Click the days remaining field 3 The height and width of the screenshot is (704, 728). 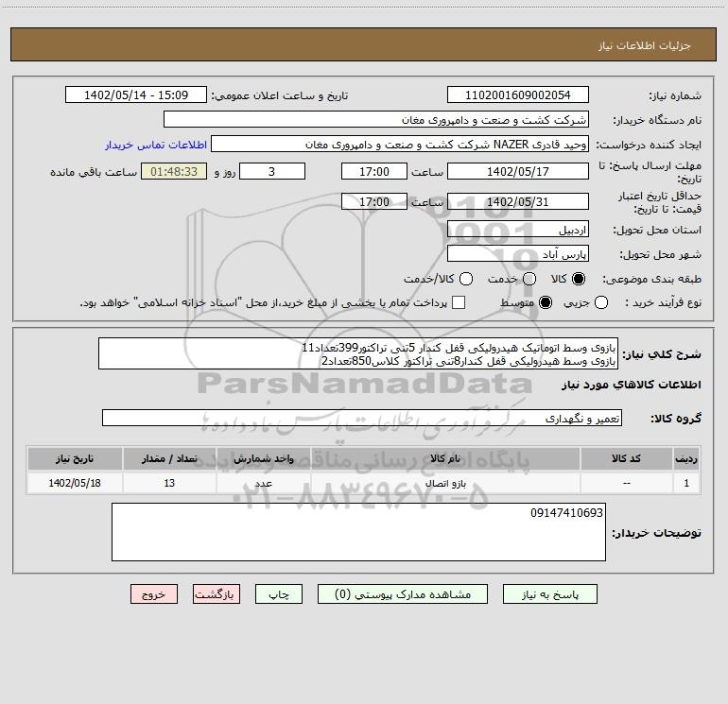click(272, 171)
